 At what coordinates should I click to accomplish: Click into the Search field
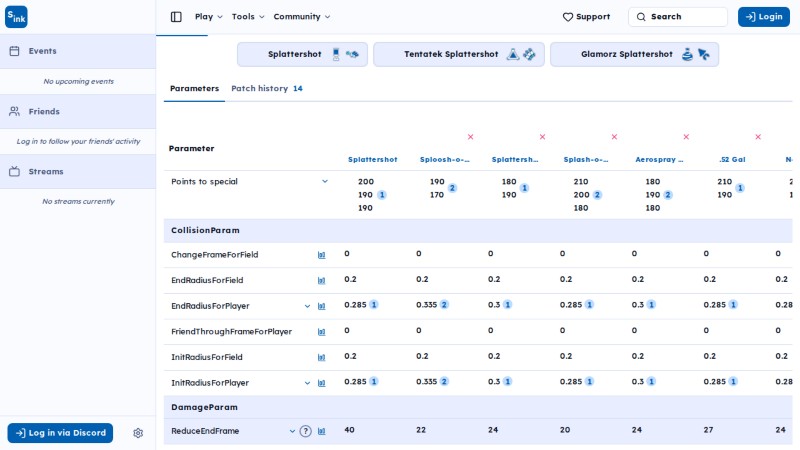tap(678, 17)
